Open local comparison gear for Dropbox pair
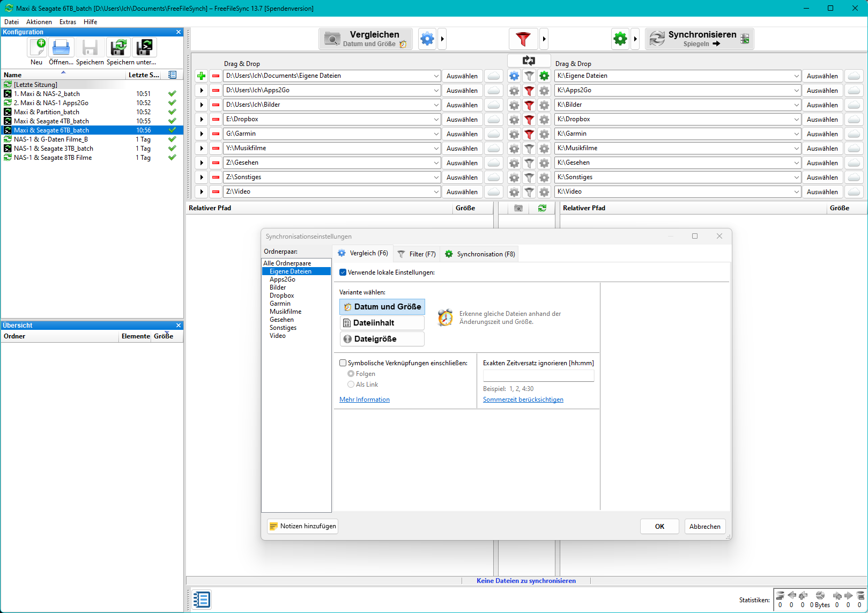The image size is (868, 613). pos(514,119)
